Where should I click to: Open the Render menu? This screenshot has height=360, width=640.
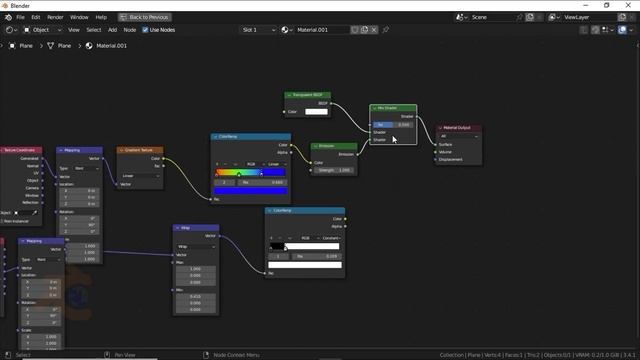coord(55,17)
